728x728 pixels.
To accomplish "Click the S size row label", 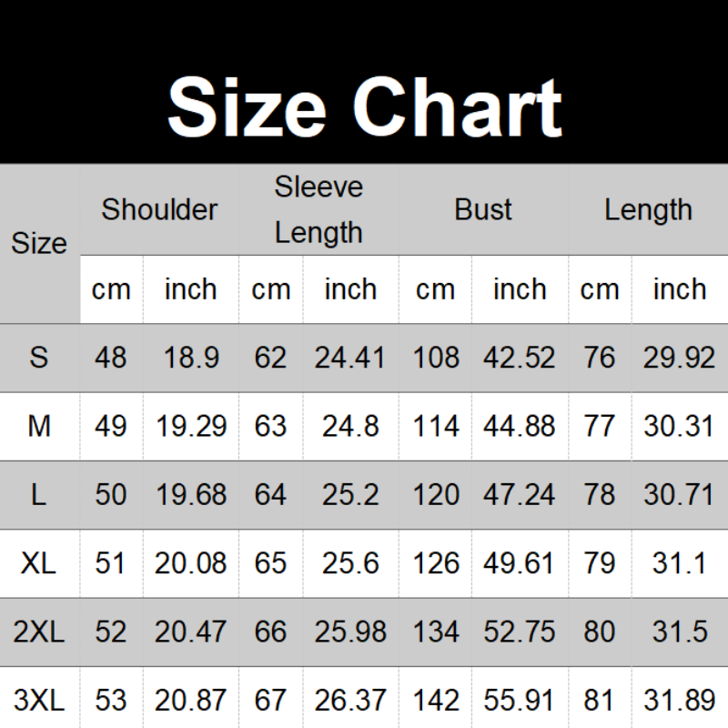I will [x=39, y=358].
